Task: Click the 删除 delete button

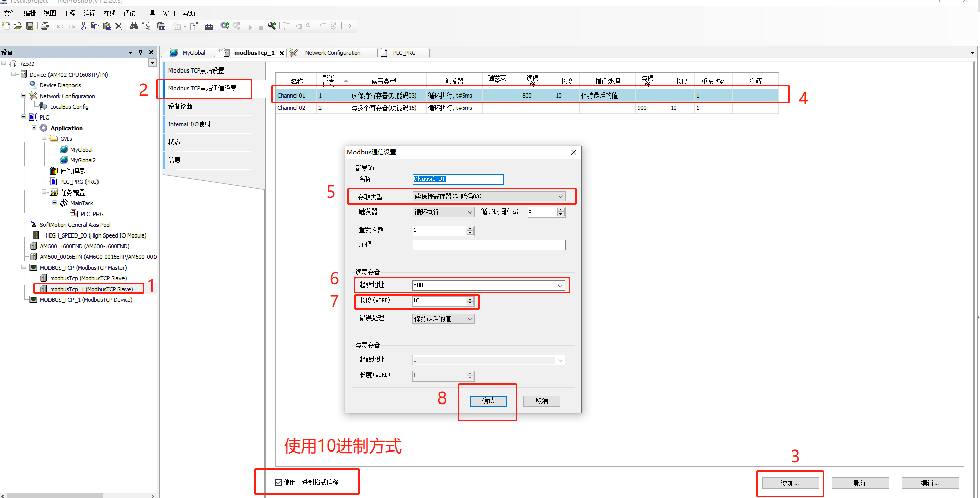Action: (x=860, y=483)
